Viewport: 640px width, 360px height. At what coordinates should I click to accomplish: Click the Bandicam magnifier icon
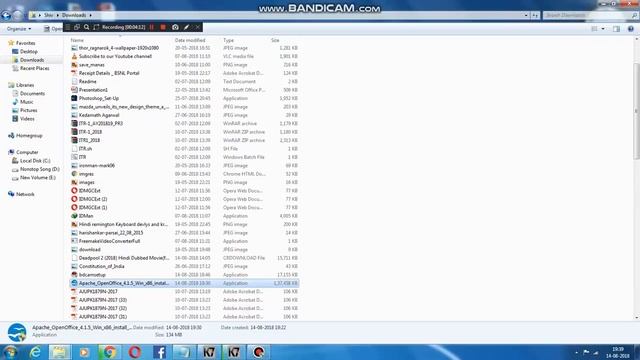point(87,27)
